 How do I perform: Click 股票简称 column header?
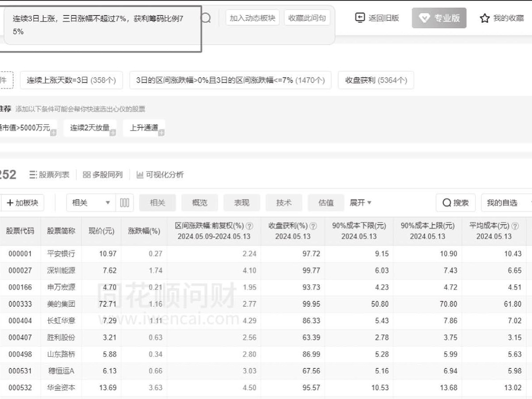coord(61,231)
